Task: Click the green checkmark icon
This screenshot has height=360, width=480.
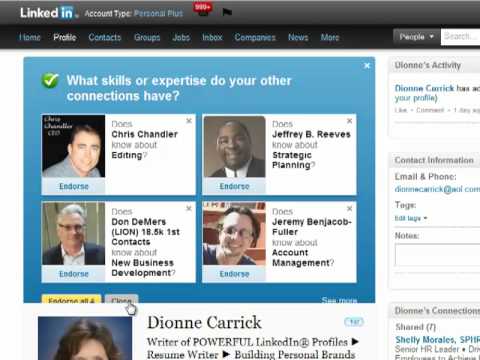Action: [x=50, y=80]
